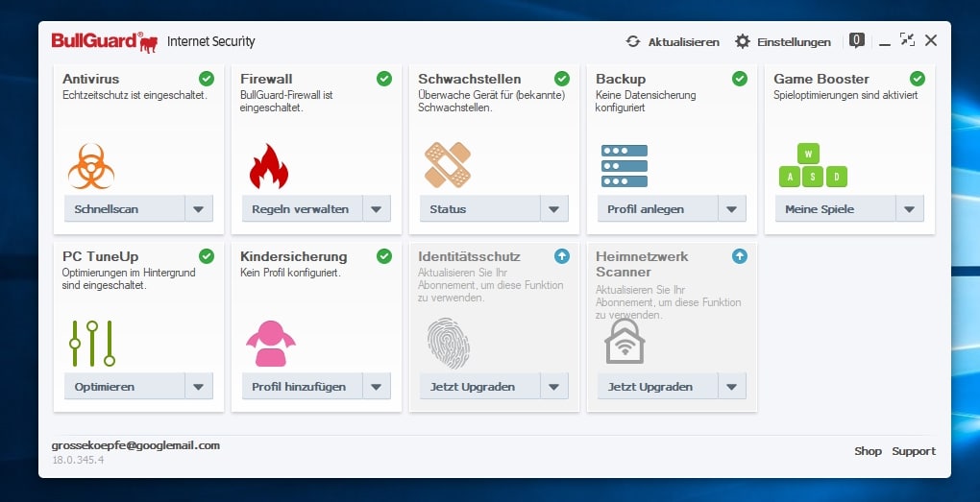
Task: Click 'Kein Profil konfiguriert.' text
Action: (290, 273)
